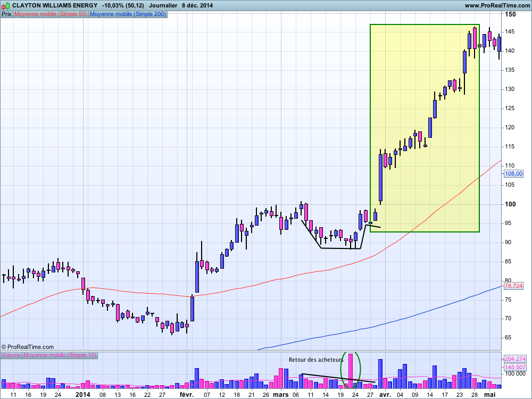Open Moyenne mobile (Simple 200) settings
The image size is (532, 399).
[x=128, y=14]
